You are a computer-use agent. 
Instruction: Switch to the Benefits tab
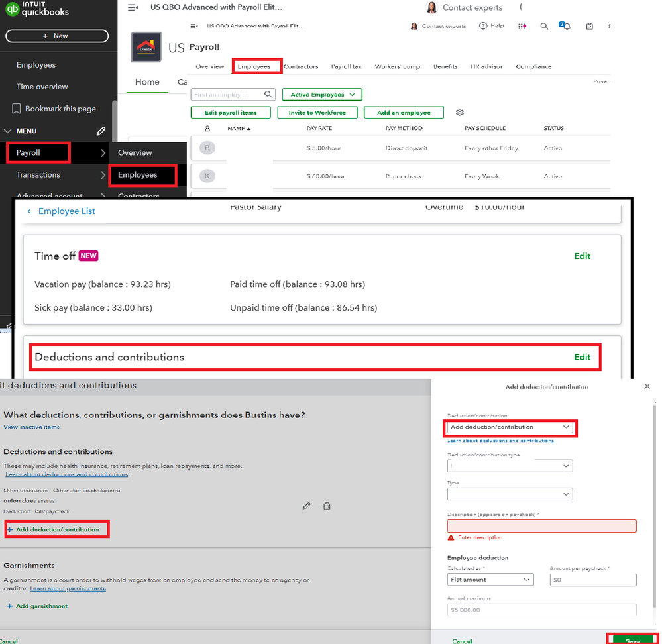coord(445,66)
